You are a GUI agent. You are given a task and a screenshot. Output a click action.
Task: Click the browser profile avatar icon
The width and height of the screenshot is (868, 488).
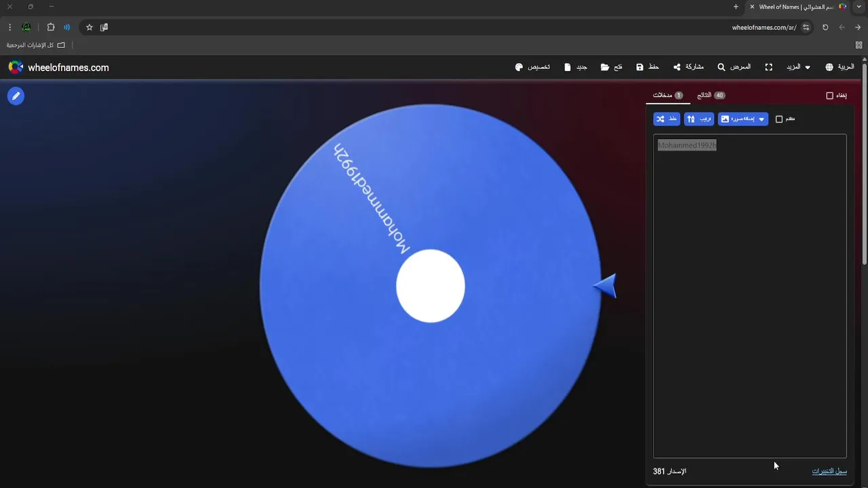click(x=26, y=27)
